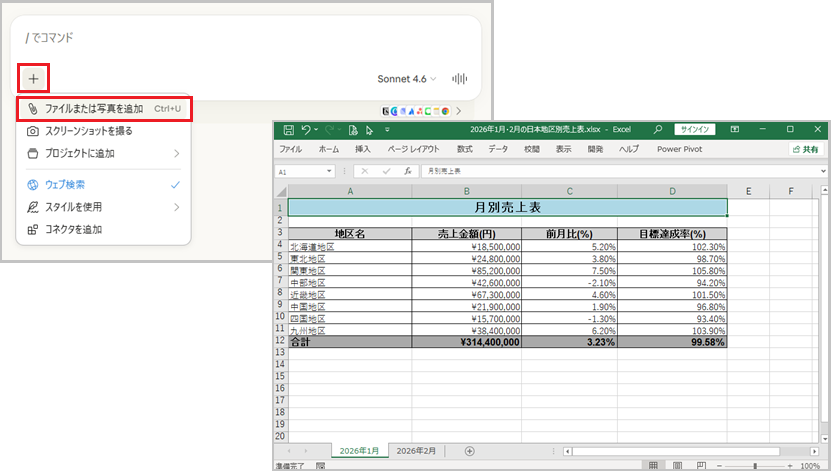
Task: Open the 挿入 ribbon tab
Action: [362, 149]
